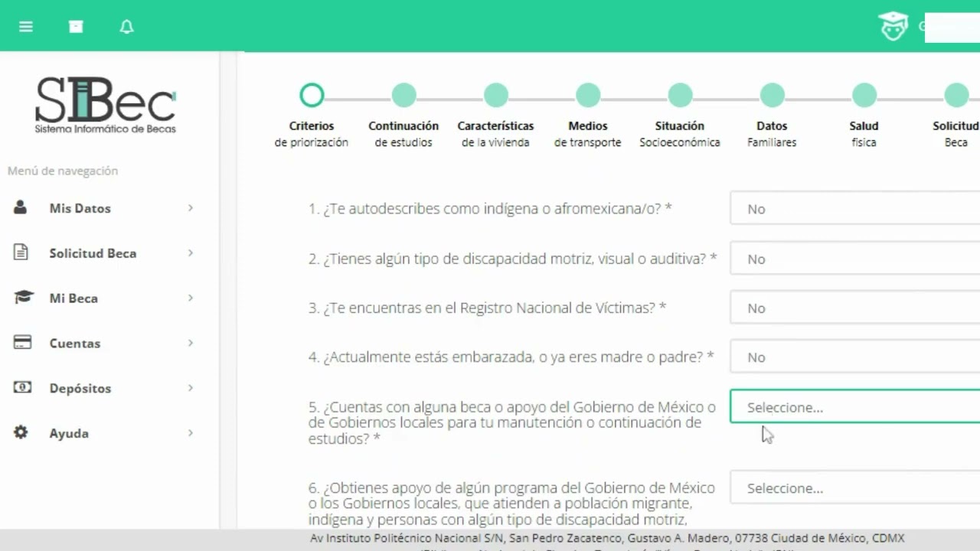This screenshot has width=980, height=551.
Task: Go to Características de la vivienda step circle
Action: [x=495, y=96]
